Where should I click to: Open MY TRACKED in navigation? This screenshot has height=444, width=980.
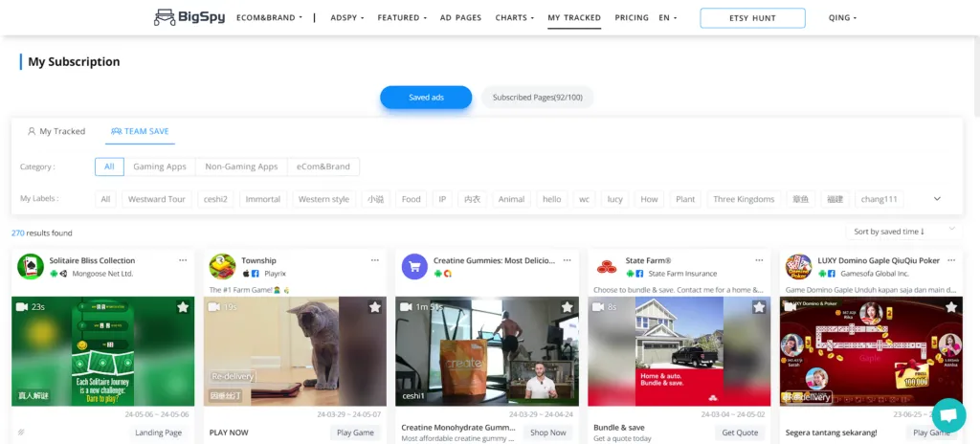point(574,17)
